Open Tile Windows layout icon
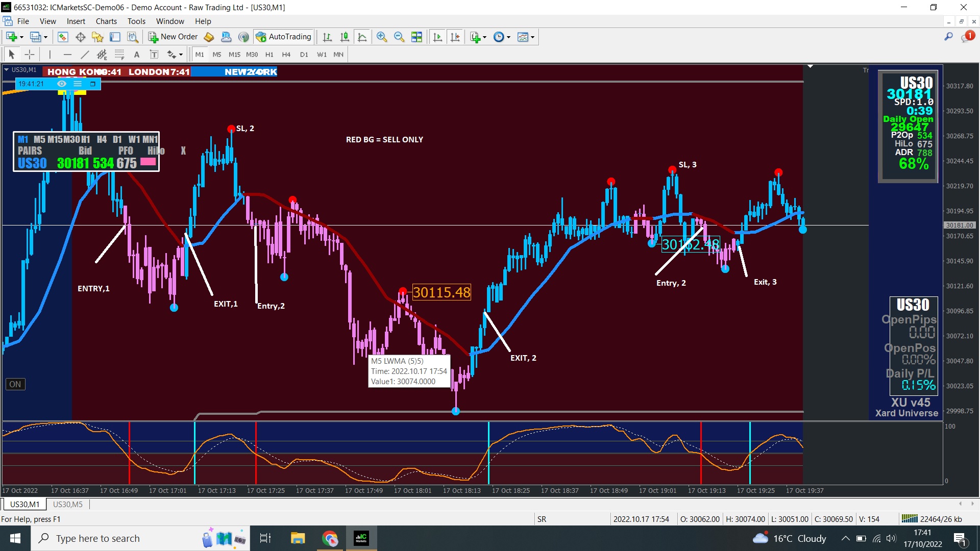Screen dimensions: 980x551 [x=416, y=37]
